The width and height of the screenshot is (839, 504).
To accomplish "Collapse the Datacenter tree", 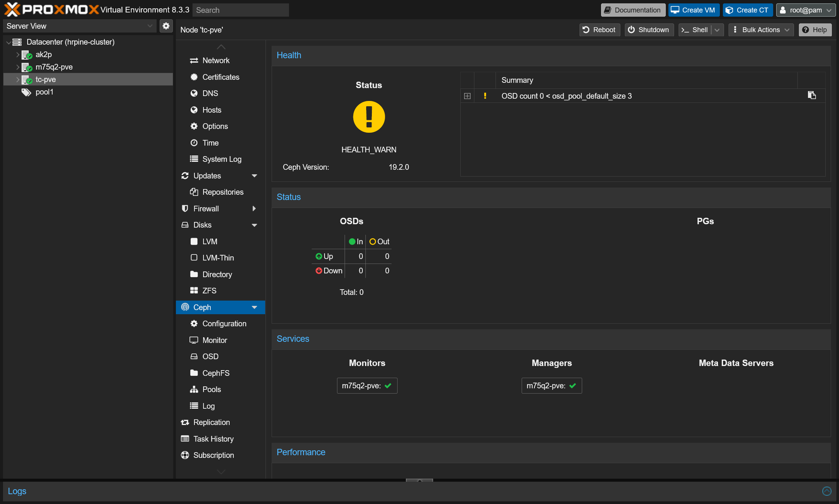I will (8, 42).
